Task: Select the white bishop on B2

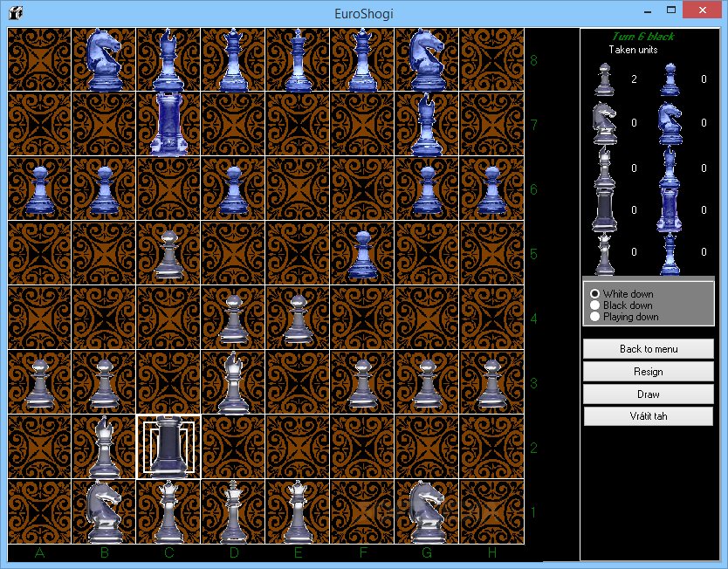Action: pyautogui.click(x=104, y=447)
